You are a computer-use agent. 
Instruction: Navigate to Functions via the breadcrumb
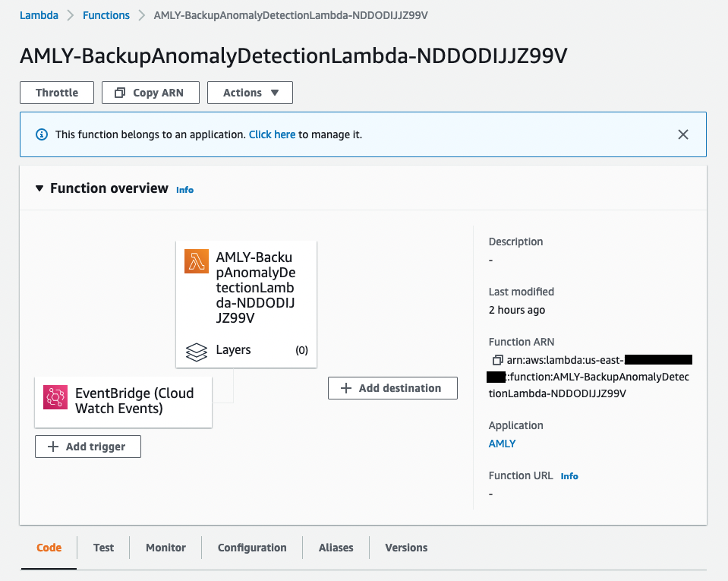pos(106,14)
